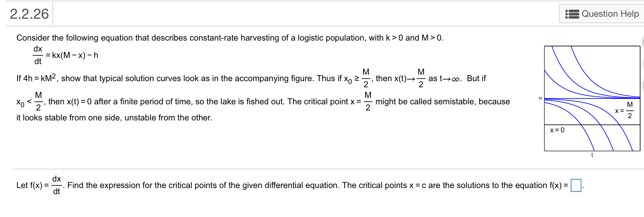Click the horizontal x = M/2 line in the graph
644x217 pixels.
[x=592, y=99]
